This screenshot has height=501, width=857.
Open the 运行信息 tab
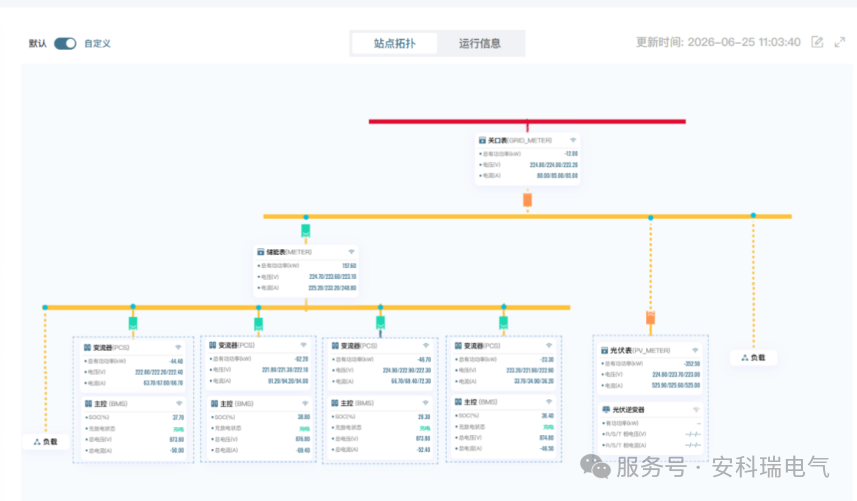tap(479, 44)
